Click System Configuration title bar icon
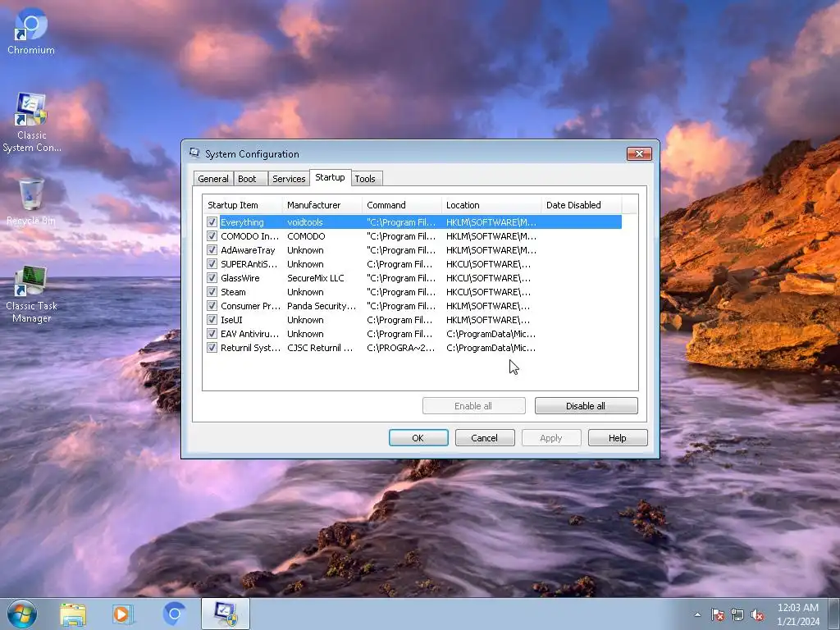The image size is (840, 630). (194, 153)
